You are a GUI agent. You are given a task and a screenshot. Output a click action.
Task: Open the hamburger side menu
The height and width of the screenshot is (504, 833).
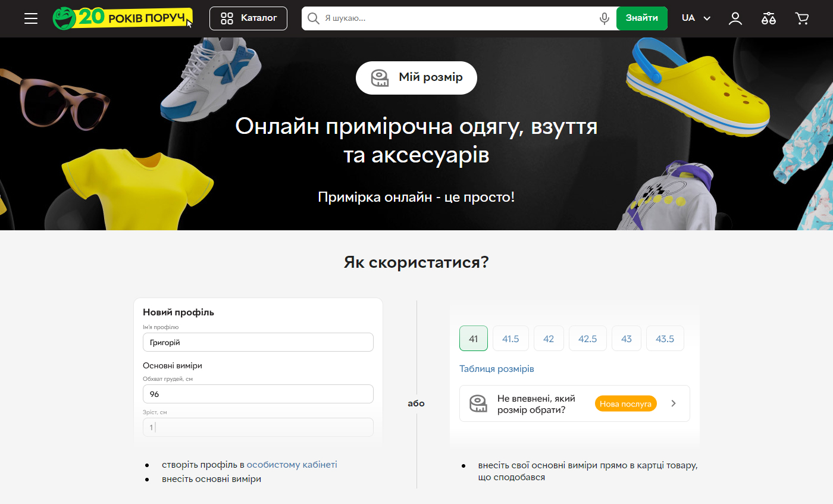pyautogui.click(x=31, y=18)
